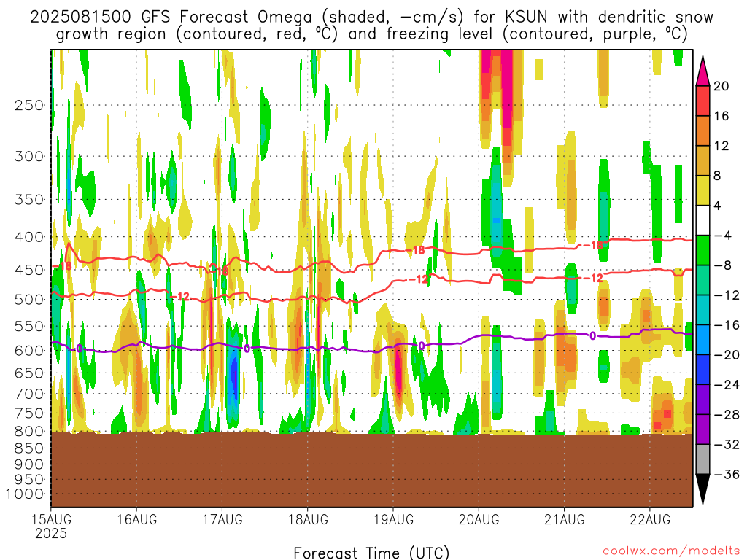
Task: Click the cyan -12 to -16 colorbar swatch
Action: 703,310
